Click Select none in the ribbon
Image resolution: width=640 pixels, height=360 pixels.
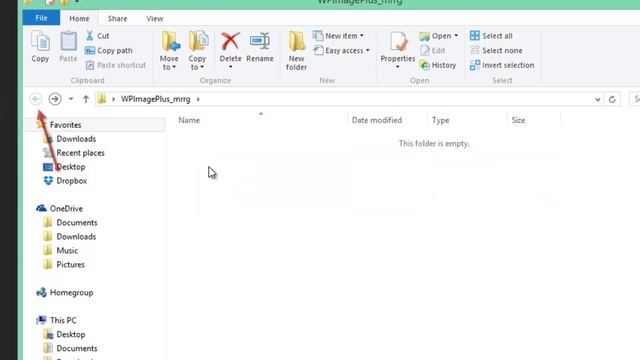coord(496,51)
